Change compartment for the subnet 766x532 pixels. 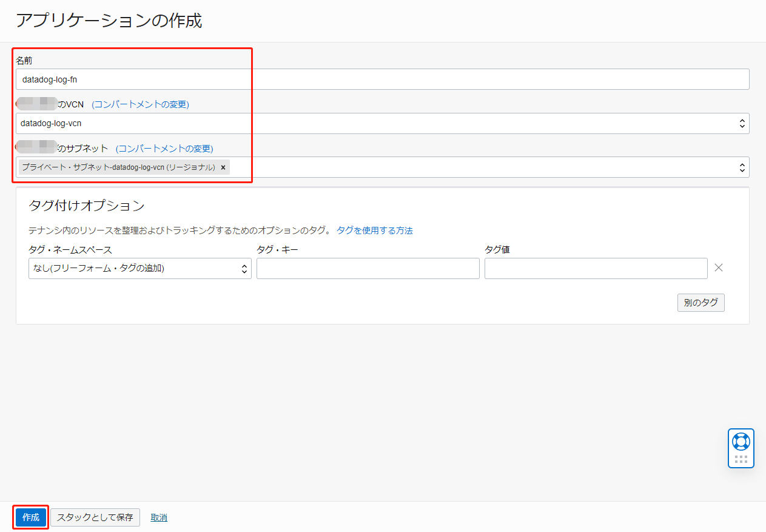pyautogui.click(x=164, y=149)
